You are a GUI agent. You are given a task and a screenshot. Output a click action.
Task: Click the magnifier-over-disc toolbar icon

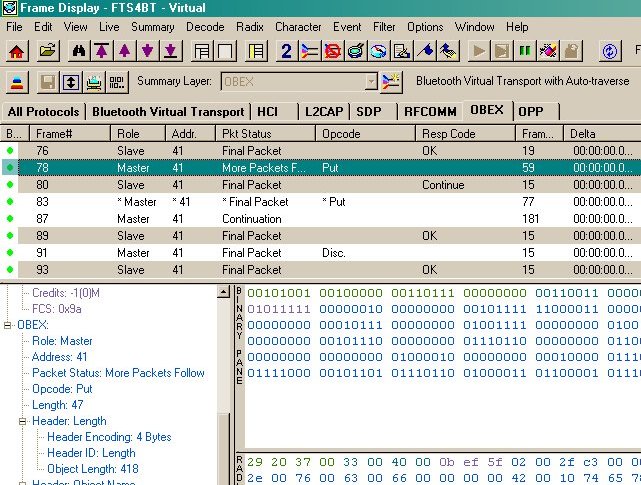(356, 51)
